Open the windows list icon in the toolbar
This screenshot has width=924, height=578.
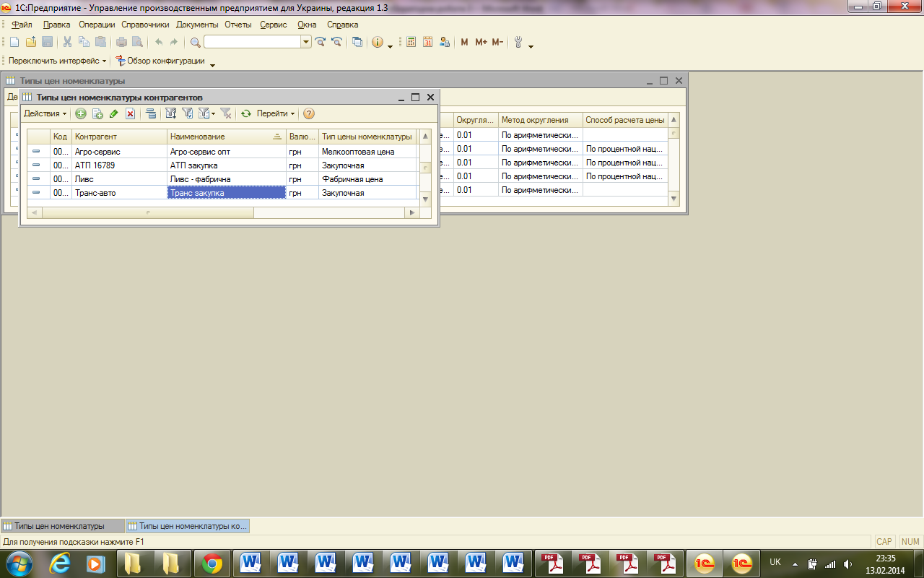[357, 43]
